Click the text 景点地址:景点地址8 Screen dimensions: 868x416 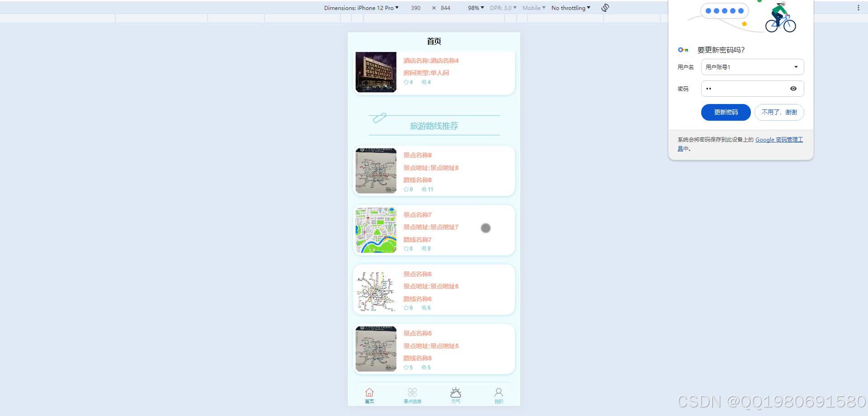(x=431, y=168)
